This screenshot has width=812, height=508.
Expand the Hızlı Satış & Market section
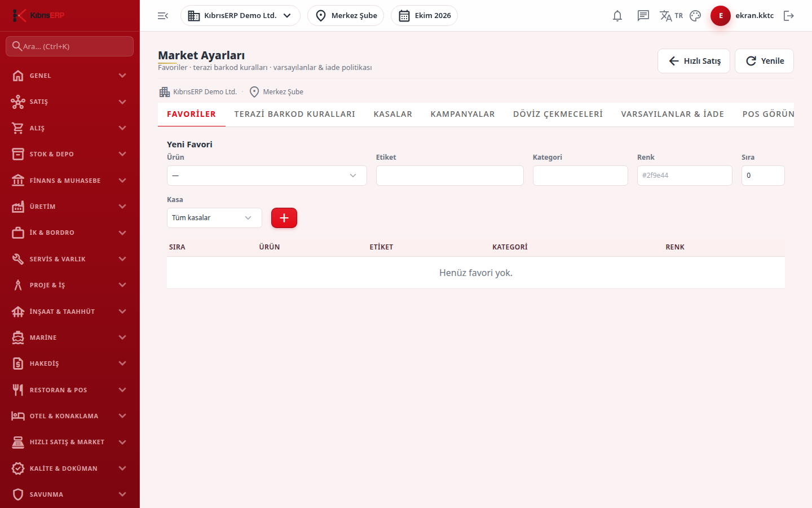[70, 442]
